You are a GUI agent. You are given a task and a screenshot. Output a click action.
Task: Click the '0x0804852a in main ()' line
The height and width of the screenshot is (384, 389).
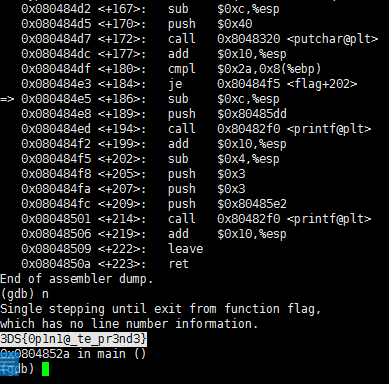[x=73, y=354]
